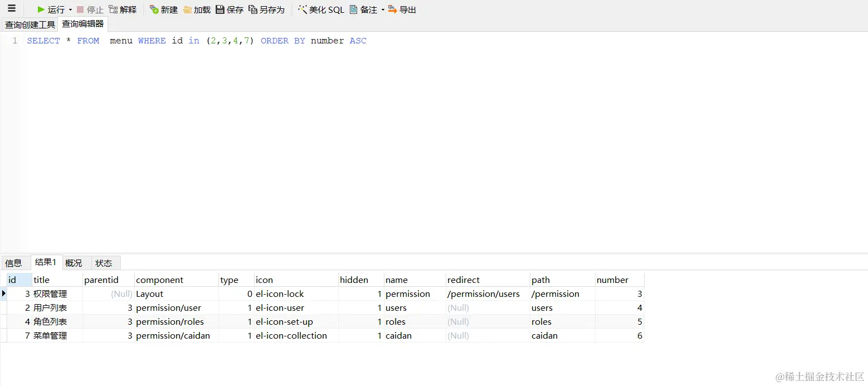Create new query with 新建
This screenshot has width=868, height=386.
(163, 9)
